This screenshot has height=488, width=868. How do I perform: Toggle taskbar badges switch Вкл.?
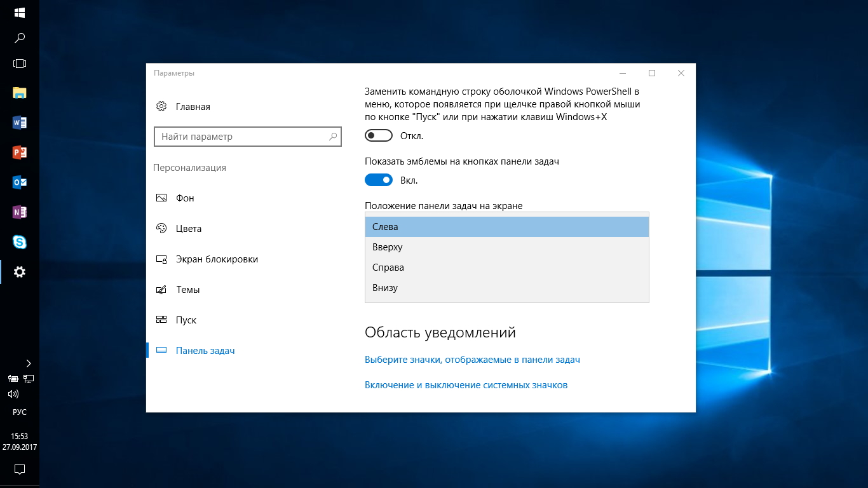tap(379, 180)
